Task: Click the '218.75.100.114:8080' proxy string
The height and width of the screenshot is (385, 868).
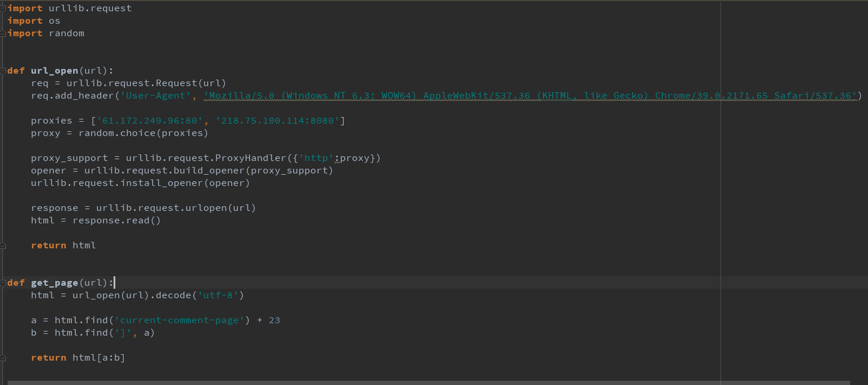Action: point(277,121)
